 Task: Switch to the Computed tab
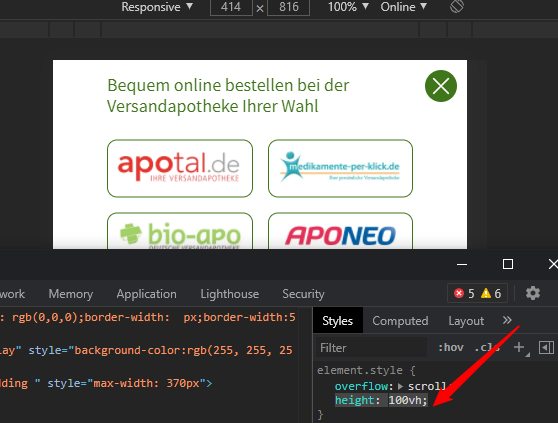click(x=400, y=321)
